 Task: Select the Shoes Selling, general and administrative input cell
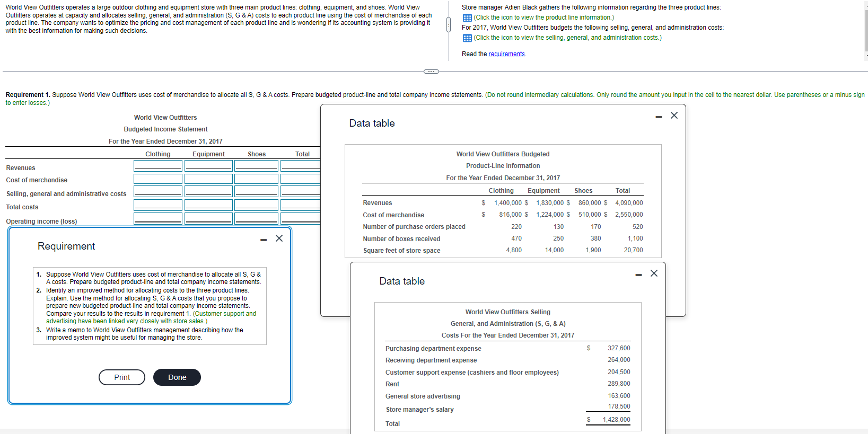click(x=256, y=191)
